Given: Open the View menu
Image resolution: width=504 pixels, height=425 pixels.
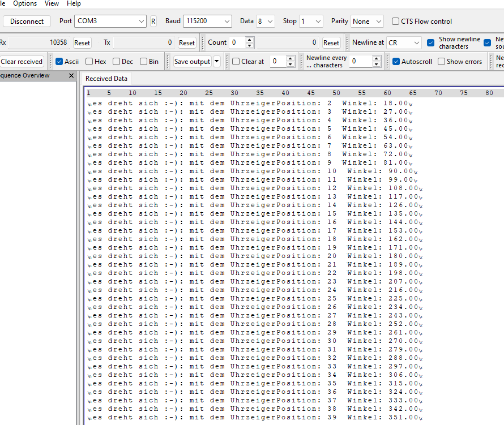Looking at the screenshot, I should point(52,3).
